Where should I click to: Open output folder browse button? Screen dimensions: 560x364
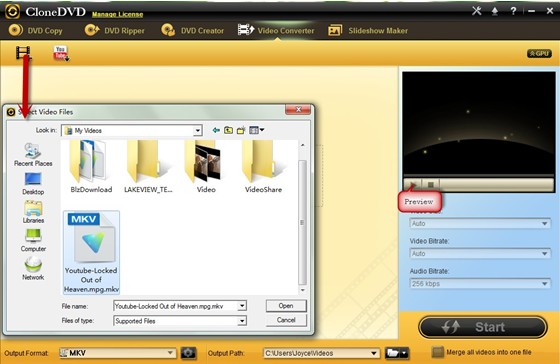(396, 353)
